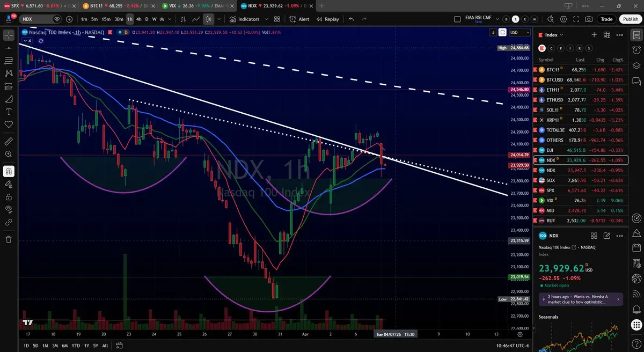
Task: Select the W weekly timeframe
Action: pos(155,19)
